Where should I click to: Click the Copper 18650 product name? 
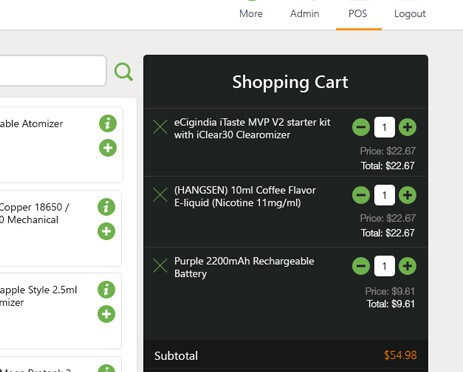tap(34, 213)
